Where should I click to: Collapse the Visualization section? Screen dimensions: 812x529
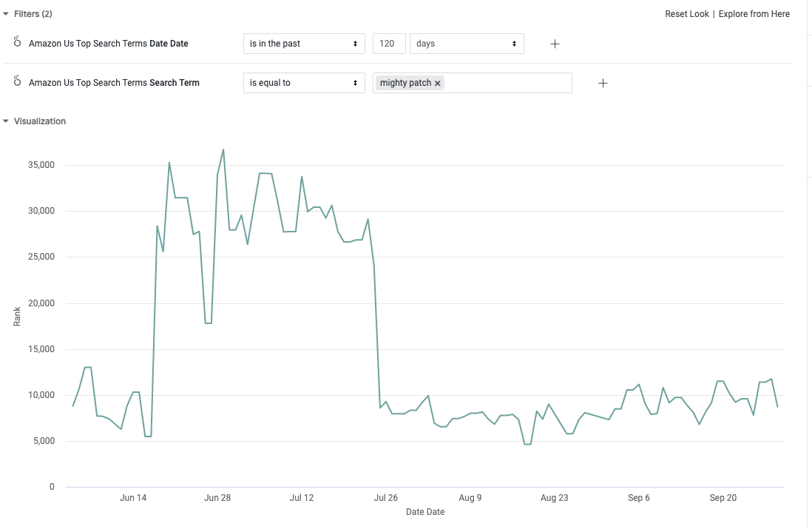pos(6,121)
